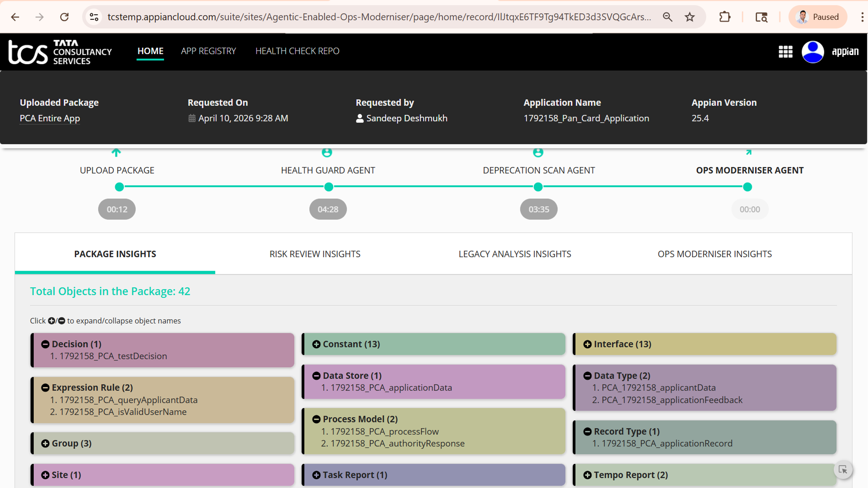Click object 1792158_PCA_queryApplicantData
Image resolution: width=868 pixels, height=488 pixels.
tap(128, 400)
